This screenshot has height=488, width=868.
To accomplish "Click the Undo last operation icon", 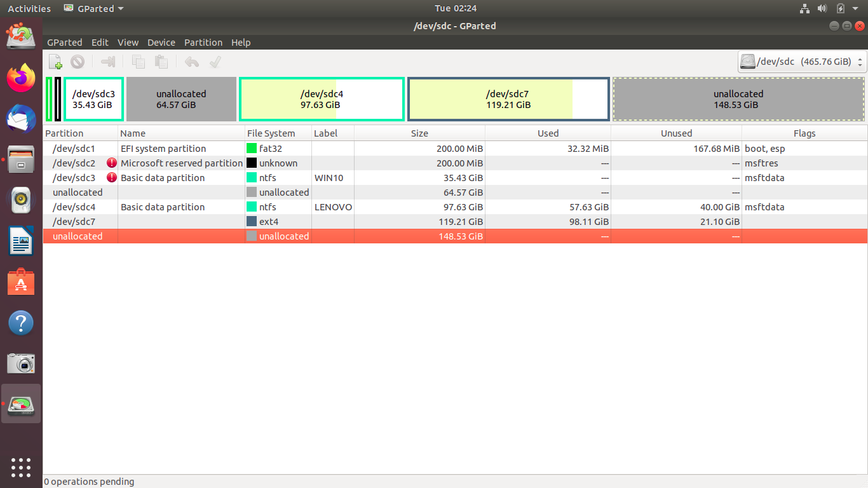I will [x=192, y=62].
